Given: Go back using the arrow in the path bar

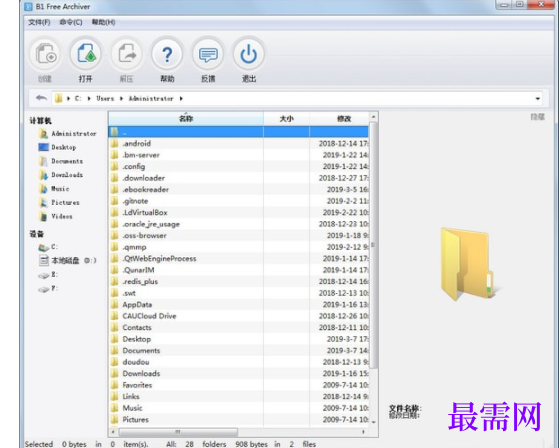Looking at the screenshot, I should tap(41, 98).
